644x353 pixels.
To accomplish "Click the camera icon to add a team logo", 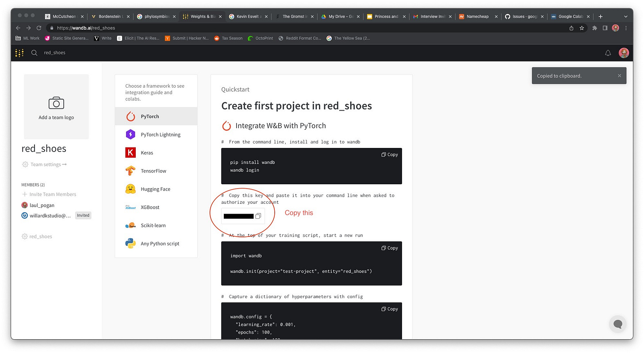I will pos(56,103).
